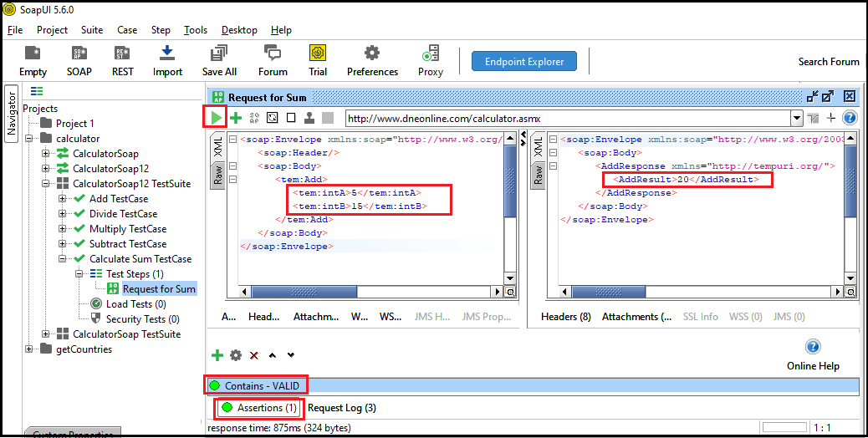Expand CalculatorSoap interface node

click(x=45, y=153)
